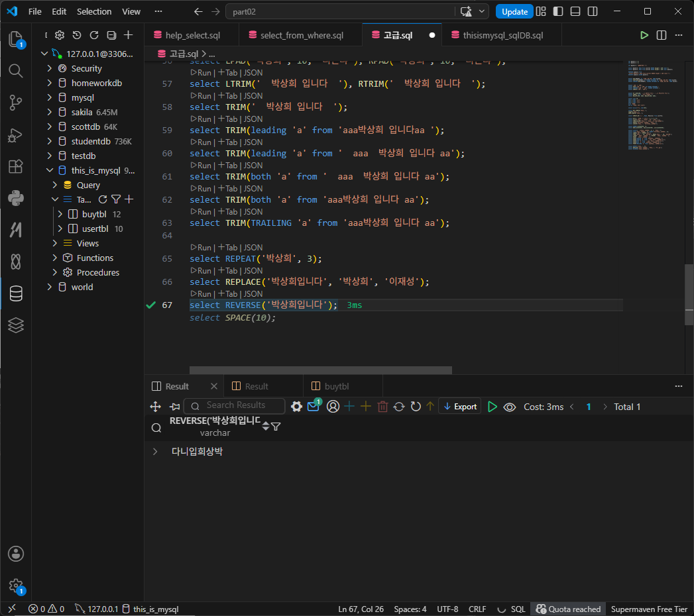The height and width of the screenshot is (616, 694).
Task: Select the world database
Action: (82, 287)
